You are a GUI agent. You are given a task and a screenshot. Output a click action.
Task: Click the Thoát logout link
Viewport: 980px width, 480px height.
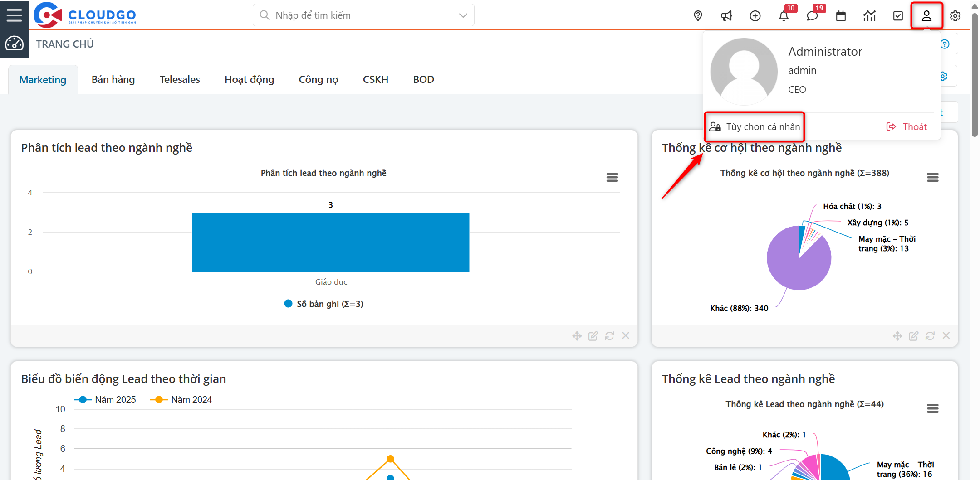pyautogui.click(x=906, y=127)
